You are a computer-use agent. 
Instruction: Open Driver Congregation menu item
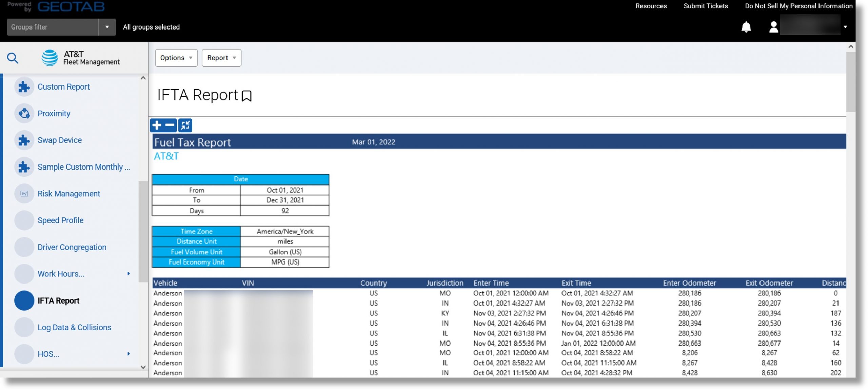pyautogui.click(x=72, y=247)
